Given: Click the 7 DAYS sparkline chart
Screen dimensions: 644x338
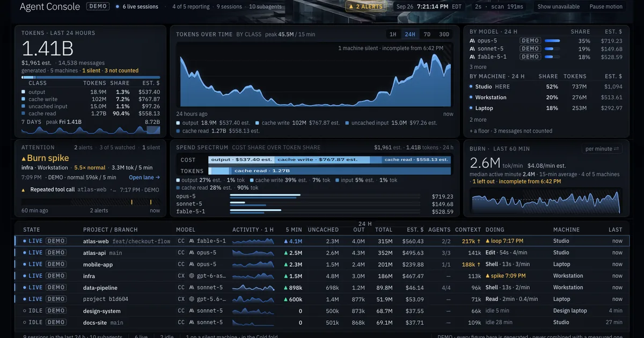Looking at the screenshot, I should tap(91, 130).
